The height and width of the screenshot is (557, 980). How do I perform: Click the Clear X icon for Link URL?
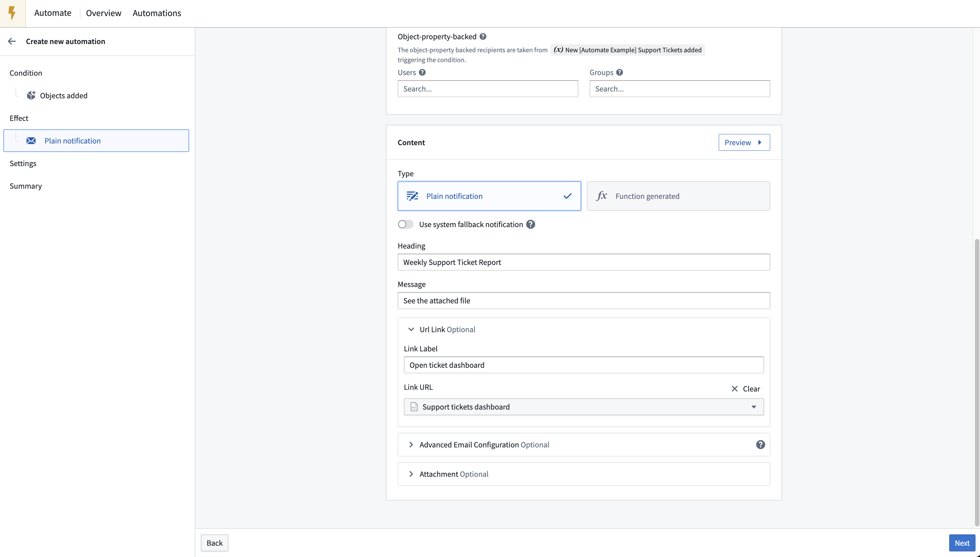[734, 389]
